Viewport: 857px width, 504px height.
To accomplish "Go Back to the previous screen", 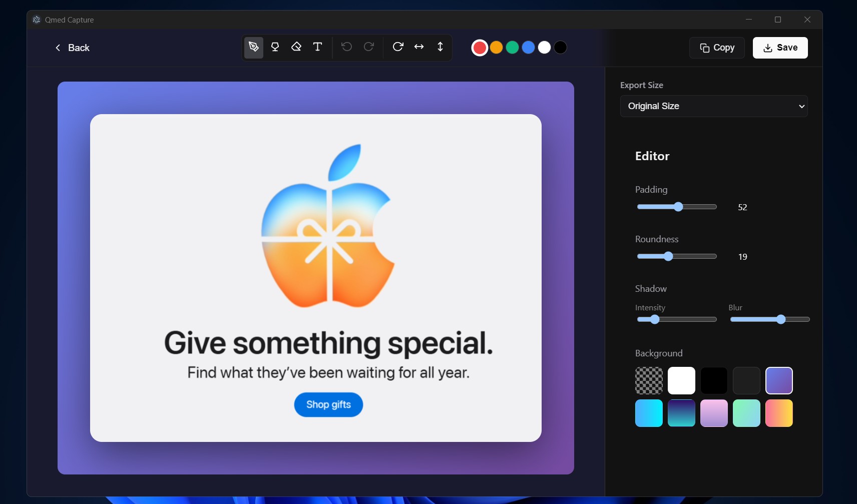I will click(x=72, y=48).
